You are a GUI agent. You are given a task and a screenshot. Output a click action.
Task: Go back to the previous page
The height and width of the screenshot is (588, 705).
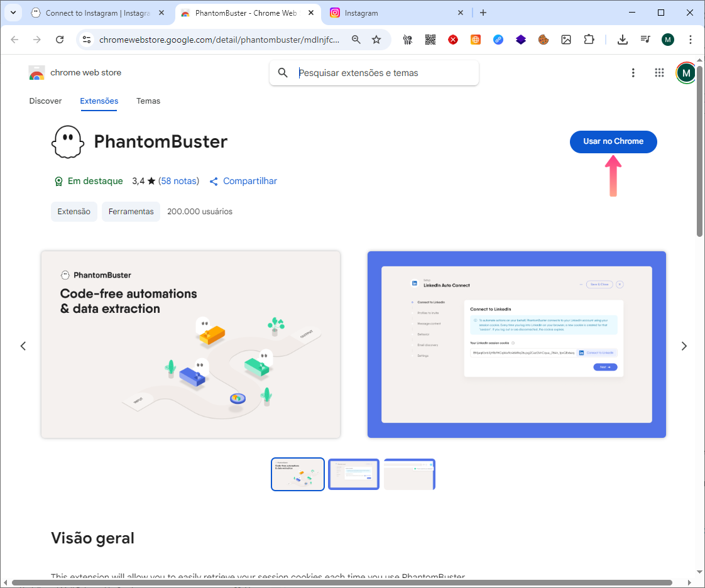pos(14,40)
